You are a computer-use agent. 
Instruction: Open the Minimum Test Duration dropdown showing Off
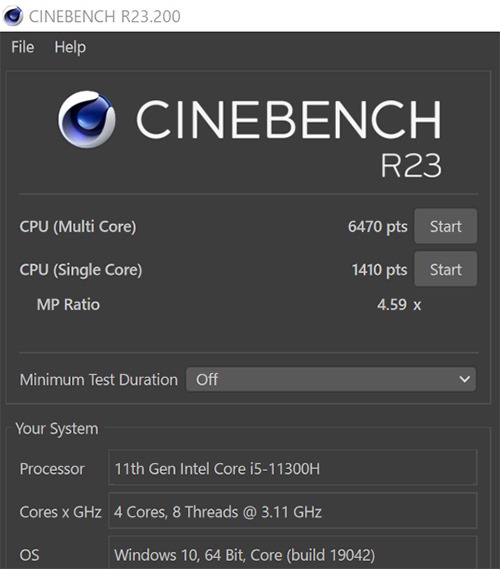[x=331, y=379]
